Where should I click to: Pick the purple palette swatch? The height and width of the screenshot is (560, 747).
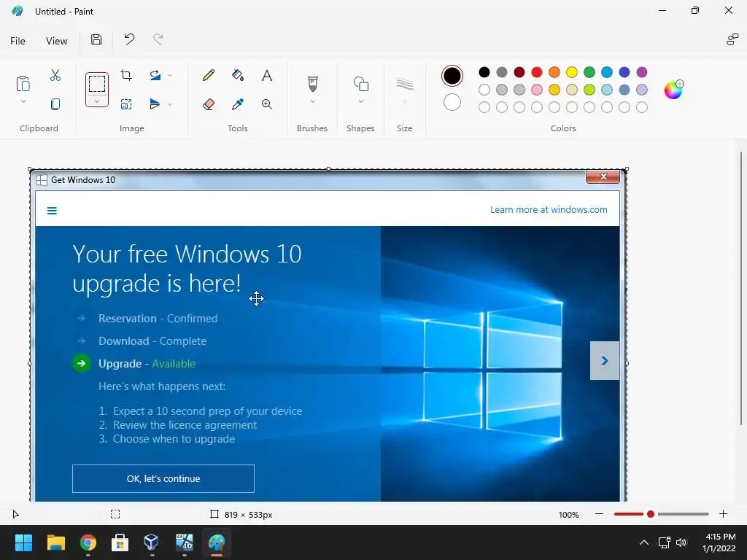[x=642, y=72]
